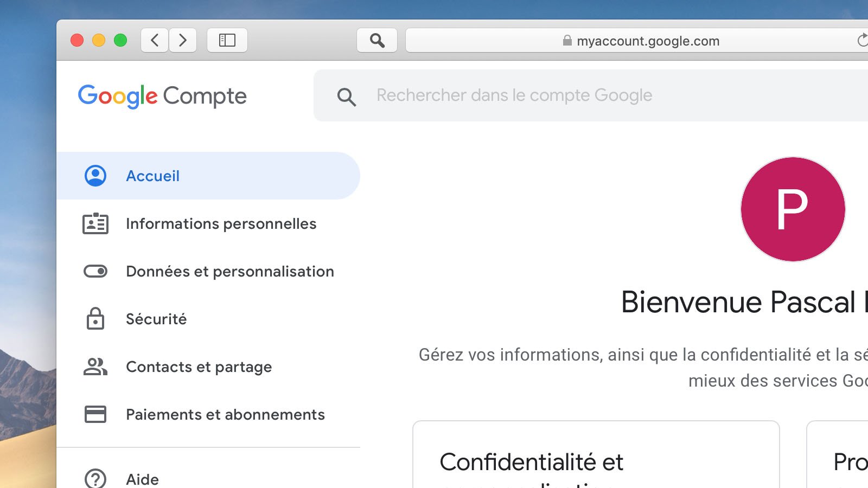868x488 pixels.
Task: Click the lock icon beside Sécurité
Action: (x=95, y=319)
